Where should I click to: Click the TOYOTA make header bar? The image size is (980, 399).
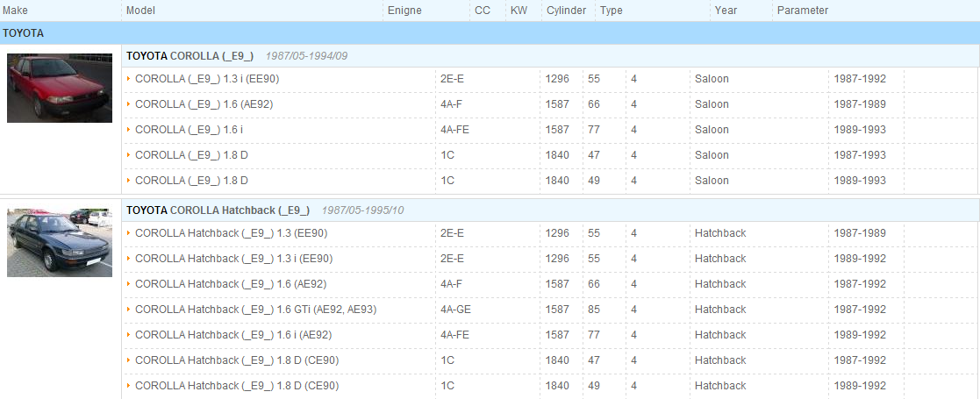(490, 33)
